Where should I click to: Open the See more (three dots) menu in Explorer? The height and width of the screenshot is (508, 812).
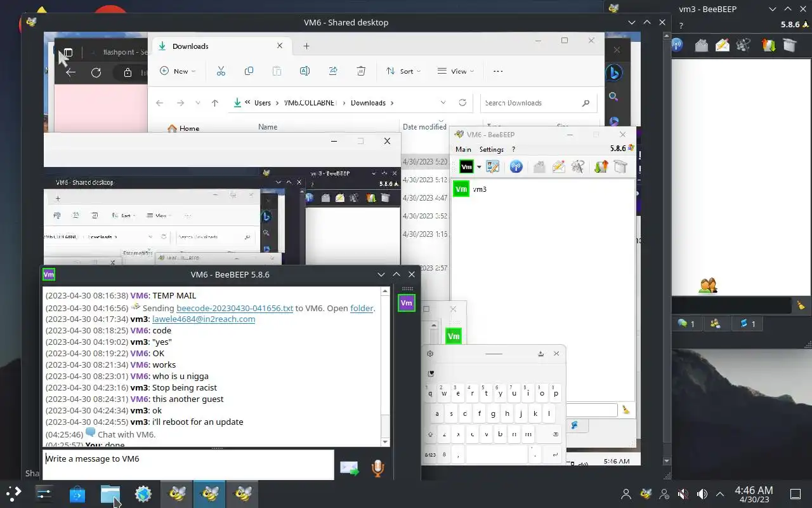pos(498,71)
